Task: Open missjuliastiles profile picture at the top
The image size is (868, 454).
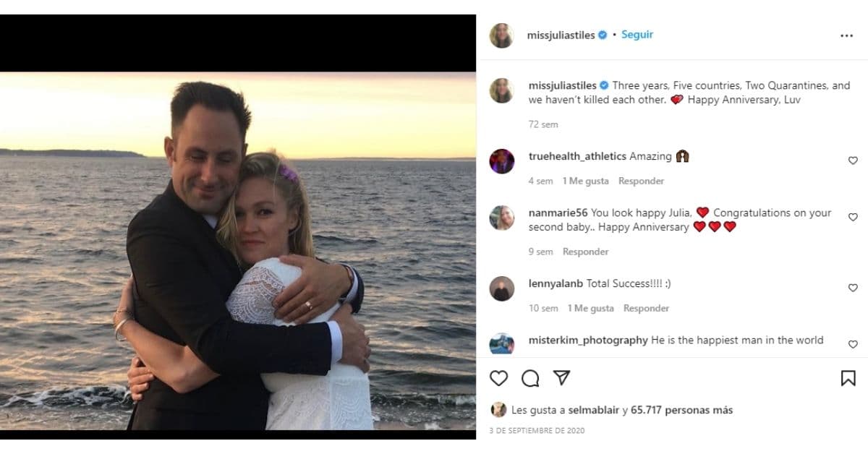Action: click(501, 33)
